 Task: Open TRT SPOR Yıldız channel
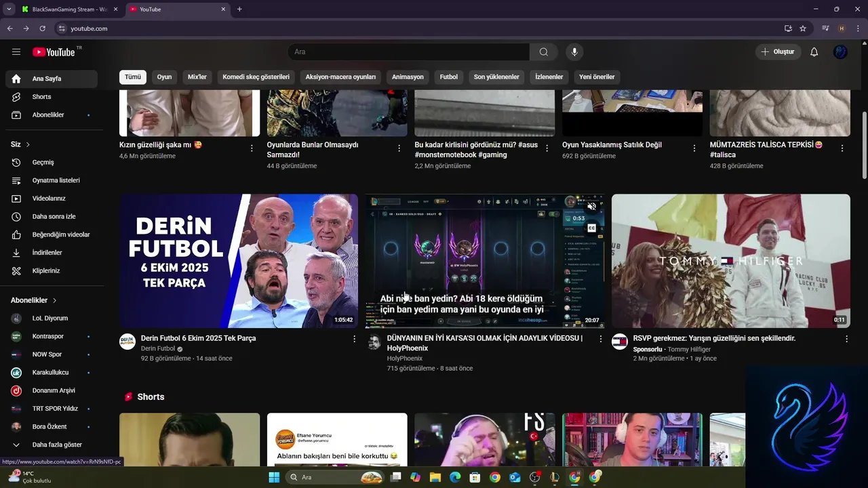tap(52, 409)
